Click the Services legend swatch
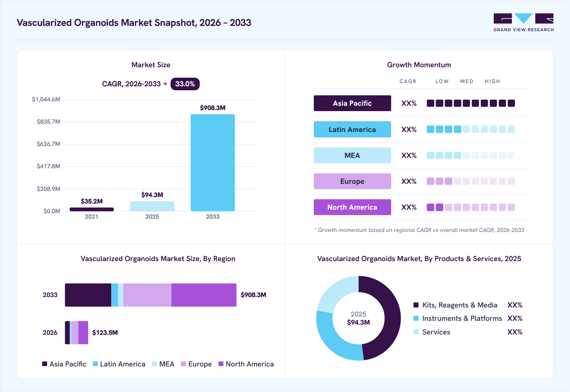The height and width of the screenshot is (392, 570). pos(416,332)
